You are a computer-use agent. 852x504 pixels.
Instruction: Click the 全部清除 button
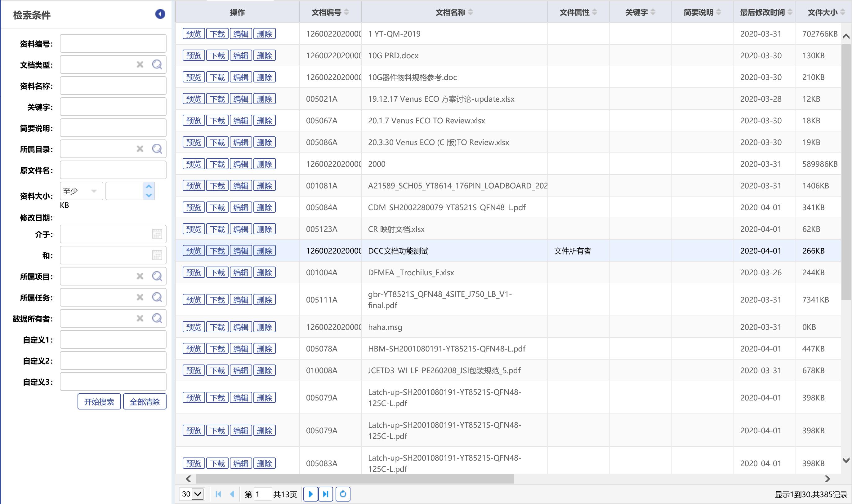[145, 402]
